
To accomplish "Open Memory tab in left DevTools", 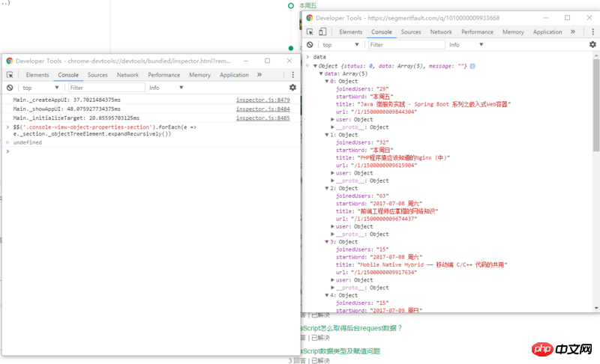I will (199, 75).
